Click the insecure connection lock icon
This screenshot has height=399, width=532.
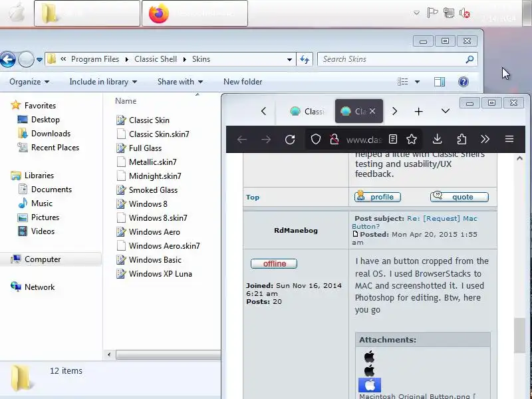tap(334, 139)
